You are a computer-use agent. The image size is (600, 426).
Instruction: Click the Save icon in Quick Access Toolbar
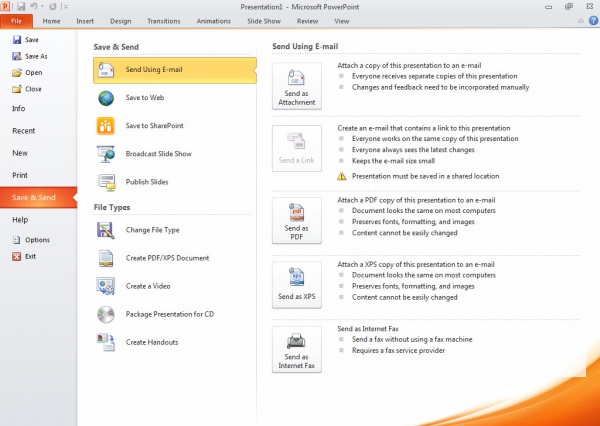pyautogui.click(x=20, y=7)
